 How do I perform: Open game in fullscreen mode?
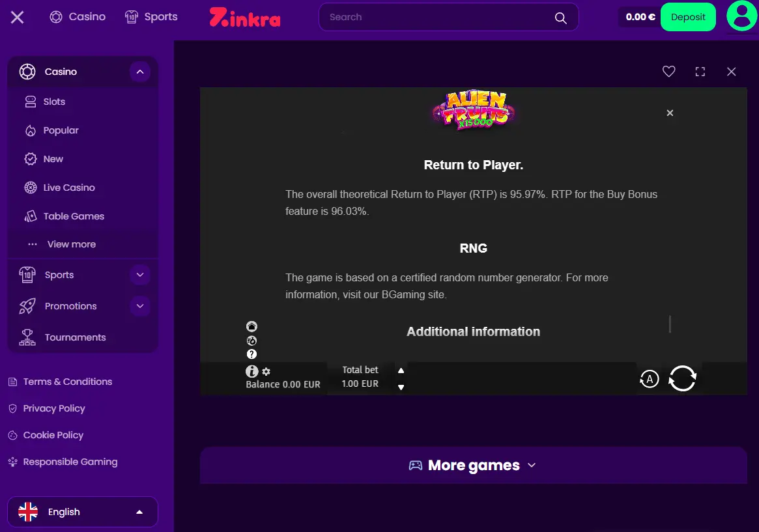click(x=700, y=72)
